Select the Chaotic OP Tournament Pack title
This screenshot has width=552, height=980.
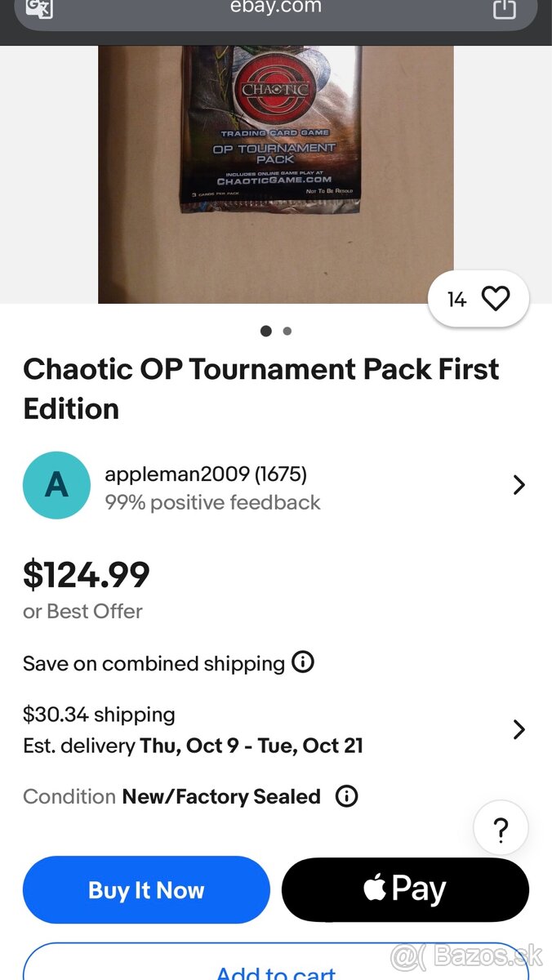coord(261,389)
